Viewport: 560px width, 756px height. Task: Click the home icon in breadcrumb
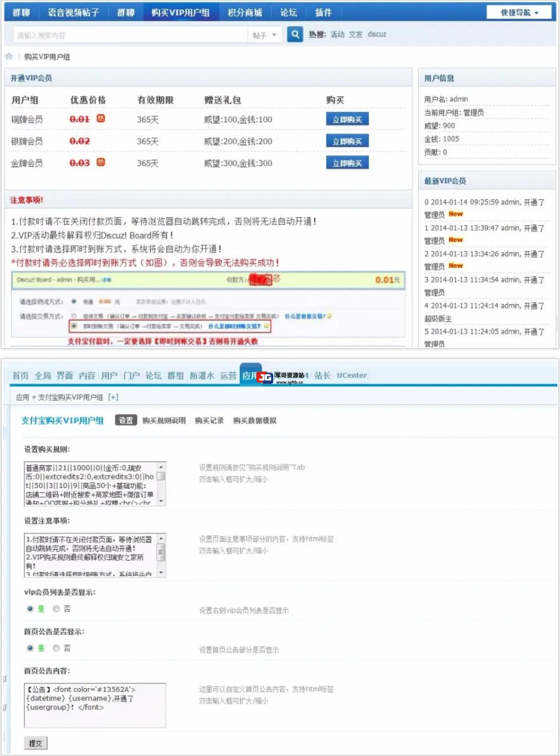point(9,56)
